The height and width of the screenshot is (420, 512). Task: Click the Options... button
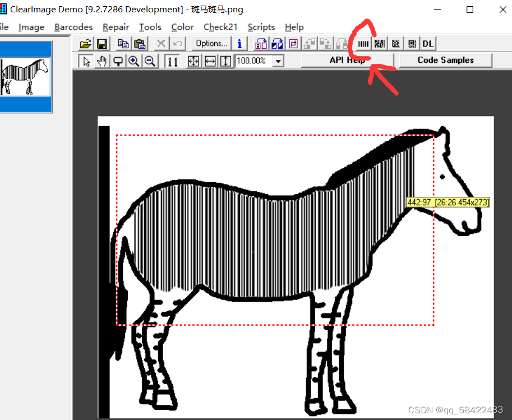211,43
